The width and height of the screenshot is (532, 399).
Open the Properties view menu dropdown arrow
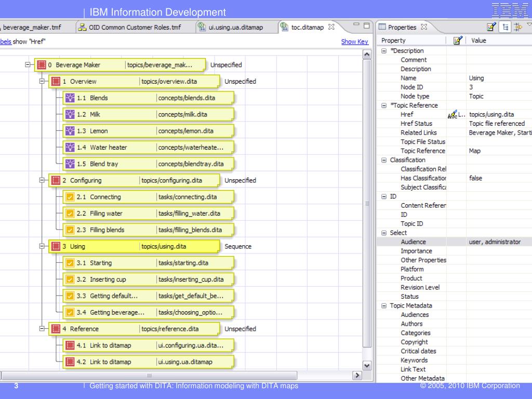click(529, 24)
